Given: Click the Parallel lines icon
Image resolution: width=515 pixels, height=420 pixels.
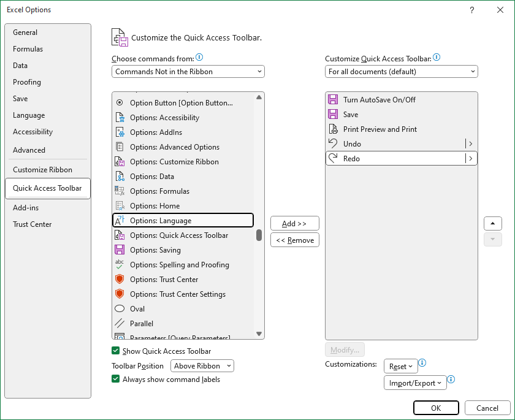Looking at the screenshot, I should [x=120, y=324].
